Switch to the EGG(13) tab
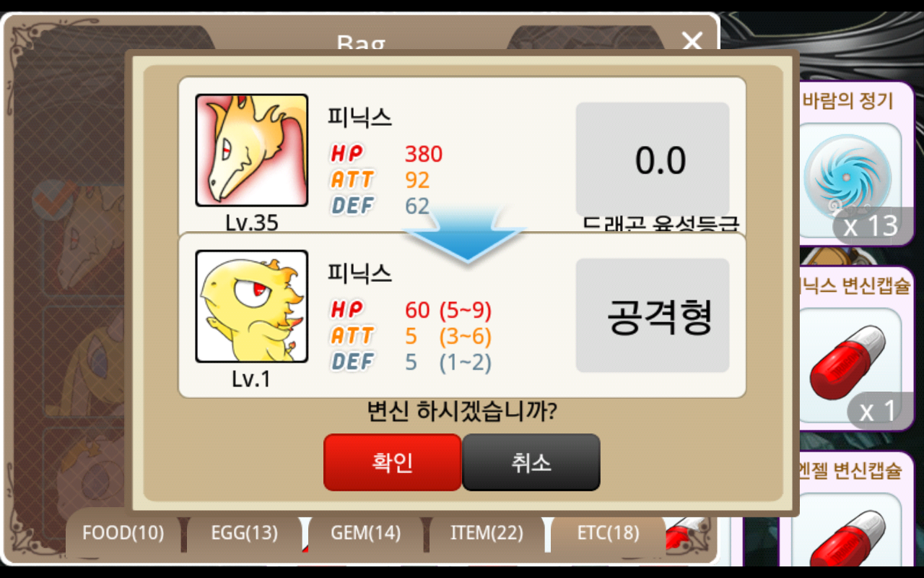 click(x=244, y=533)
